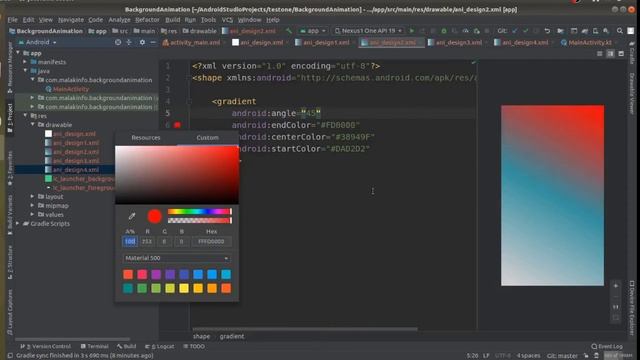
Task: Open the Favorites side tab
Action: tap(10, 168)
